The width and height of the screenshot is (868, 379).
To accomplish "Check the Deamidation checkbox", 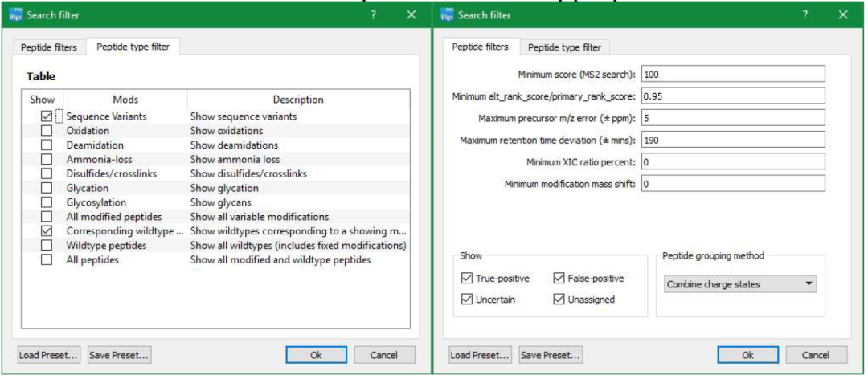I will [47, 145].
